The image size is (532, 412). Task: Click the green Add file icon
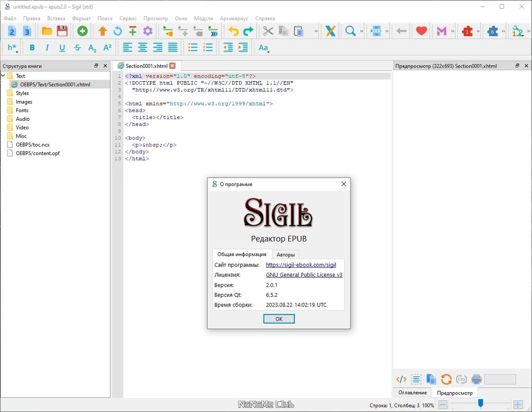point(82,31)
